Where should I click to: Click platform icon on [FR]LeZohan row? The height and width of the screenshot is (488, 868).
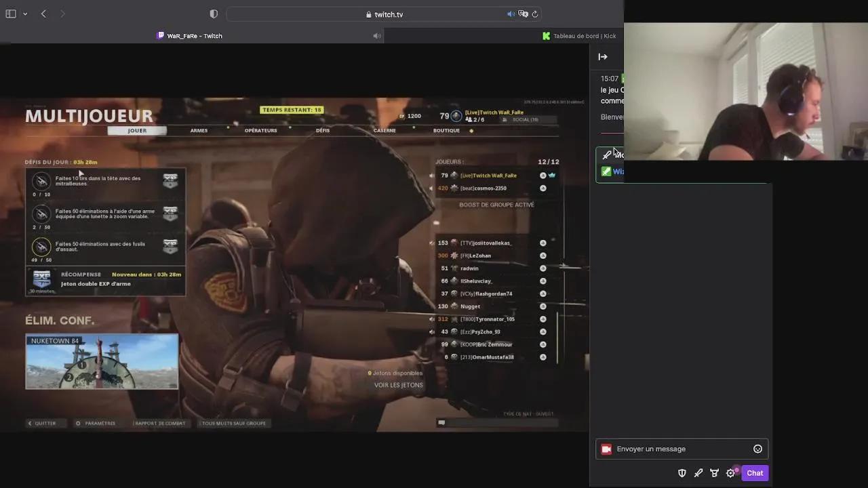click(x=542, y=256)
